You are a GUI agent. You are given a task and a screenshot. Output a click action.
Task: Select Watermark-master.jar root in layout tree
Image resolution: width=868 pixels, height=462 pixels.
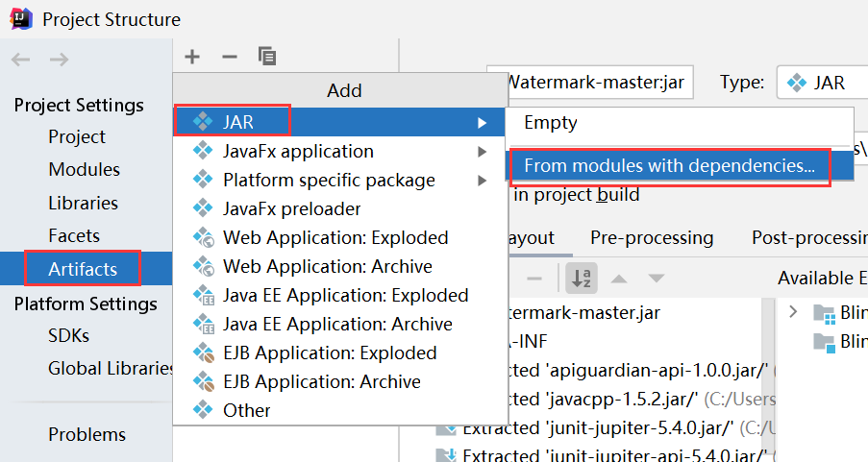click(x=584, y=312)
